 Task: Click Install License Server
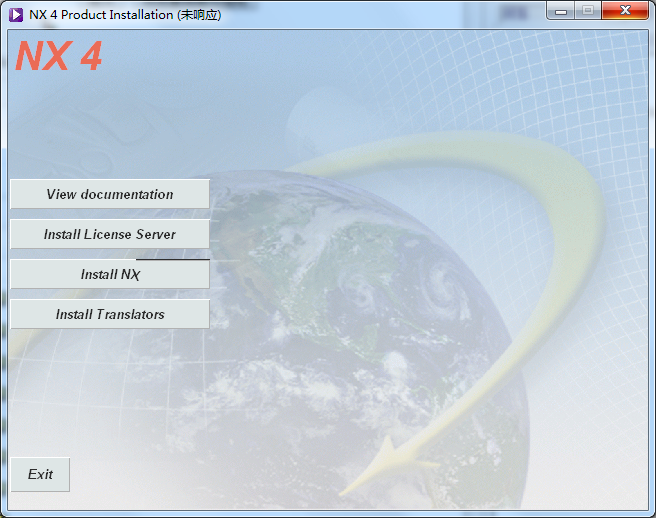[x=110, y=234]
